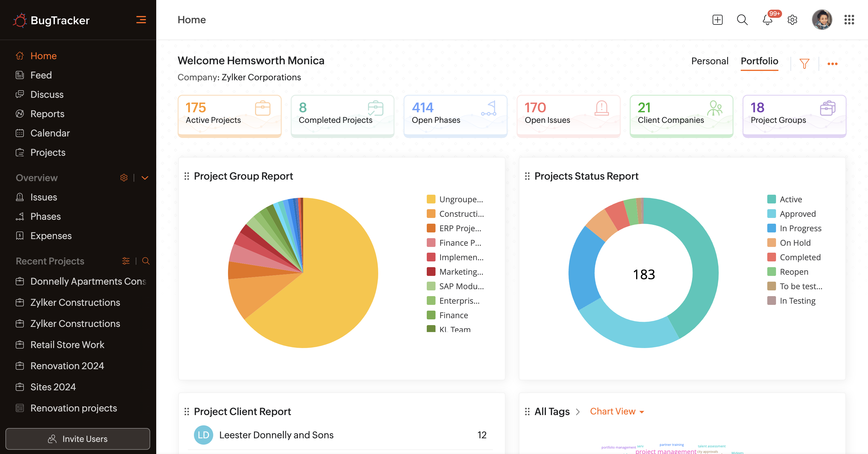Click the dashboard filter funnel icon
This screenshot has width=868, height=454.
click(804, 63)
